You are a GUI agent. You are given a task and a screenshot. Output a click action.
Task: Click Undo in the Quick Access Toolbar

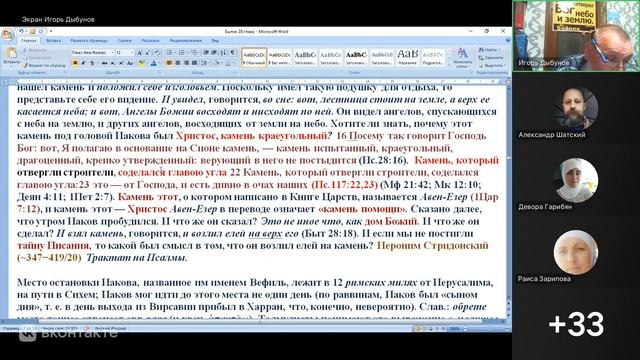point(21,31)
